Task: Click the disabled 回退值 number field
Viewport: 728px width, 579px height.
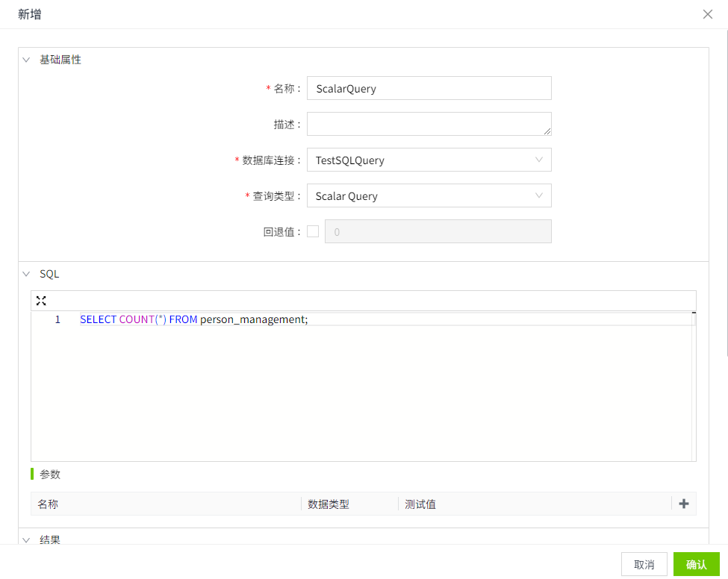Action: pyautogui.click(x=438, y=231)
